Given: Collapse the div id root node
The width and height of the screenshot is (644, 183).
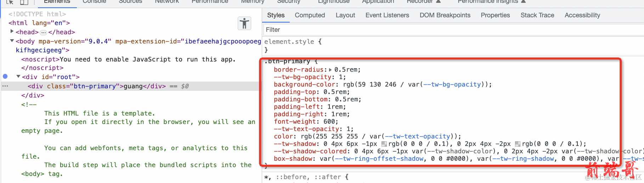Looking at the screenshot, I should tap(18, 77).
